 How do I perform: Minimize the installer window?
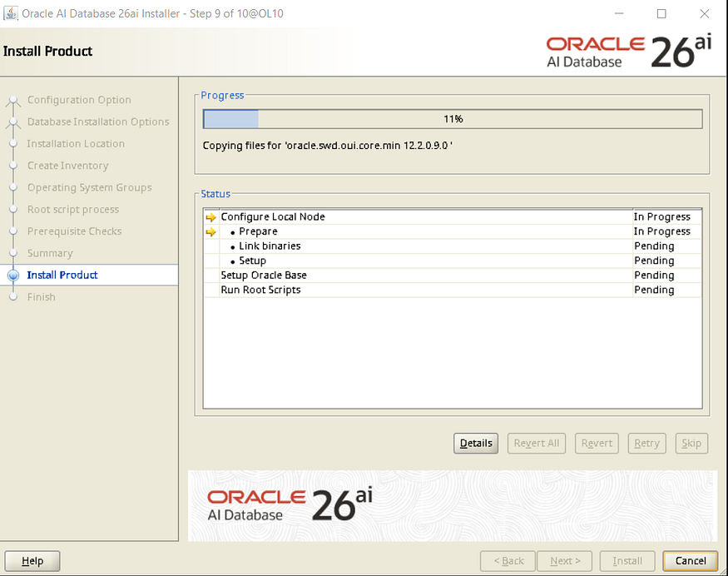(x=619, y=13)
